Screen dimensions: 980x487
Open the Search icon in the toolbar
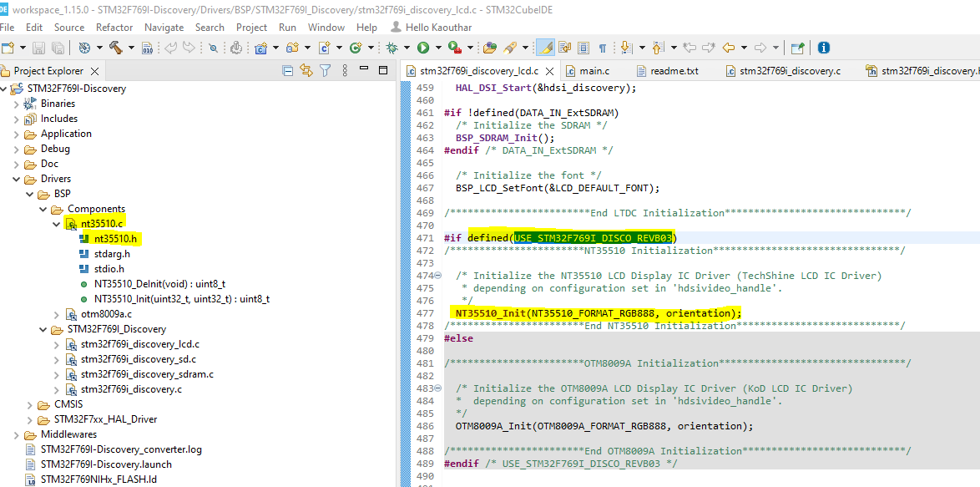(x=215, y=48)
